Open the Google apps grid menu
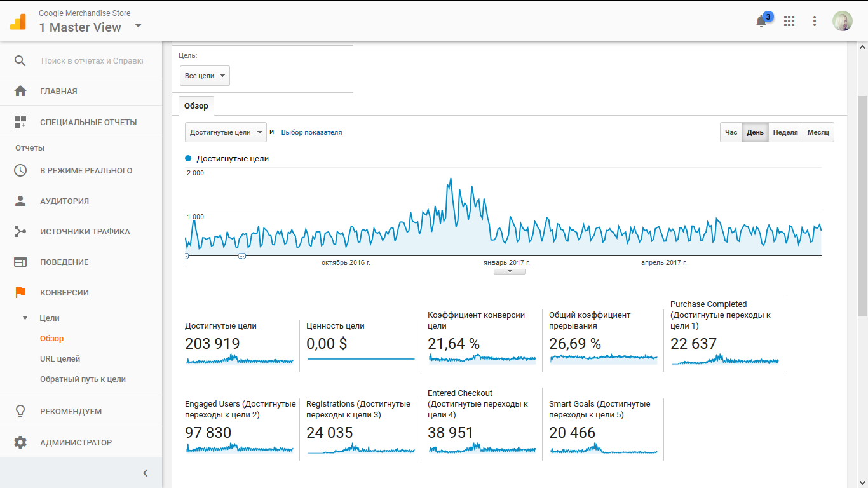Image resolution: width=868 pixels, height=488 pixels. click(x=789, y=21)
